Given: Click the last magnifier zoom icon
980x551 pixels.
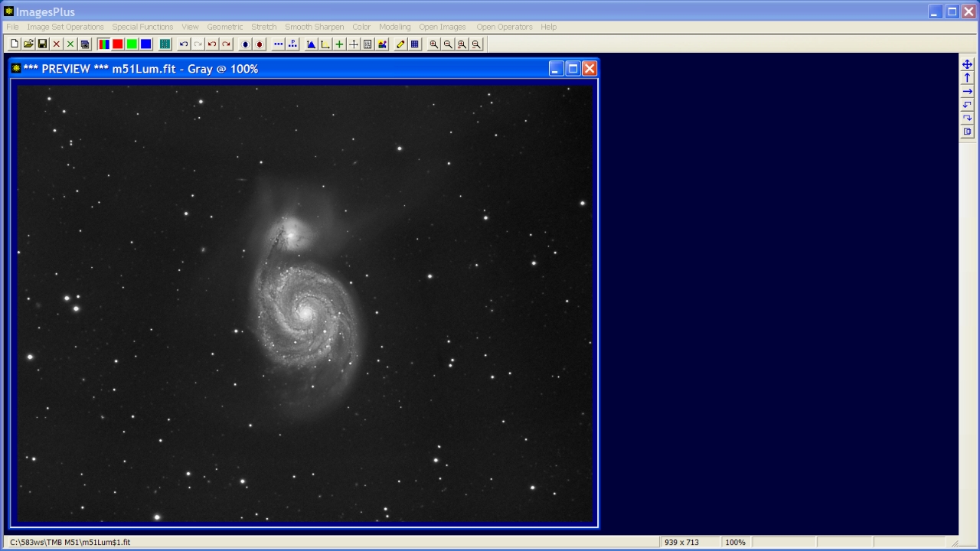Looking at the screenshot, I should 476,44.
